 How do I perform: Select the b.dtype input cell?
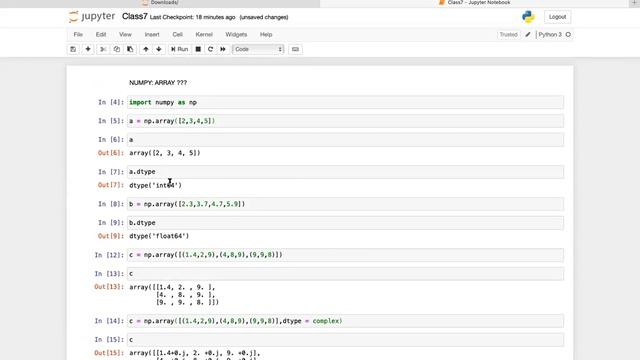345,223
